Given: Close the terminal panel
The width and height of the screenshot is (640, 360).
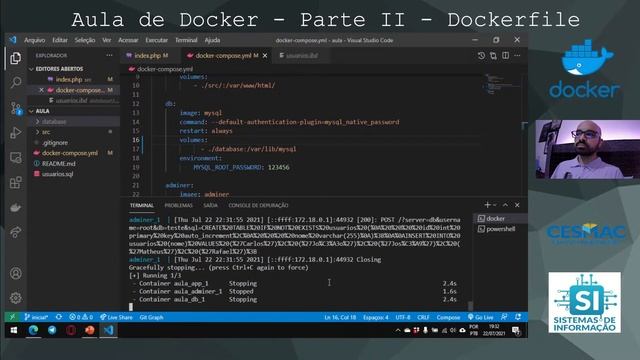Looking at the screenshot, I should [x=517, y=205].
